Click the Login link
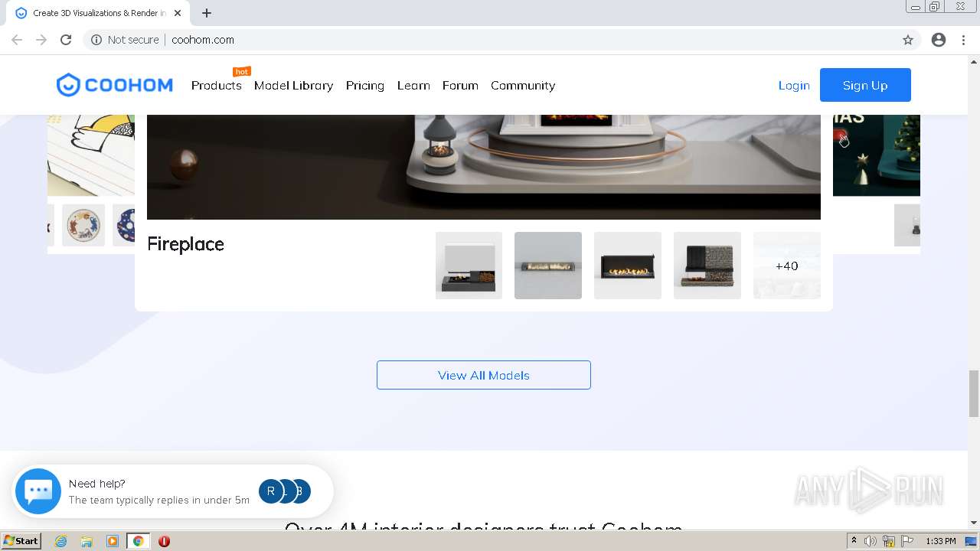 coord(794,86)
